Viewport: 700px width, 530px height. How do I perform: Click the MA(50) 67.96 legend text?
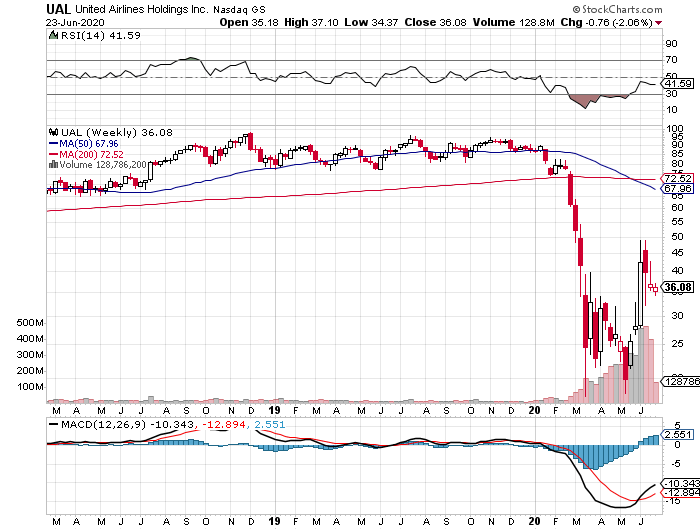[89, 144]
